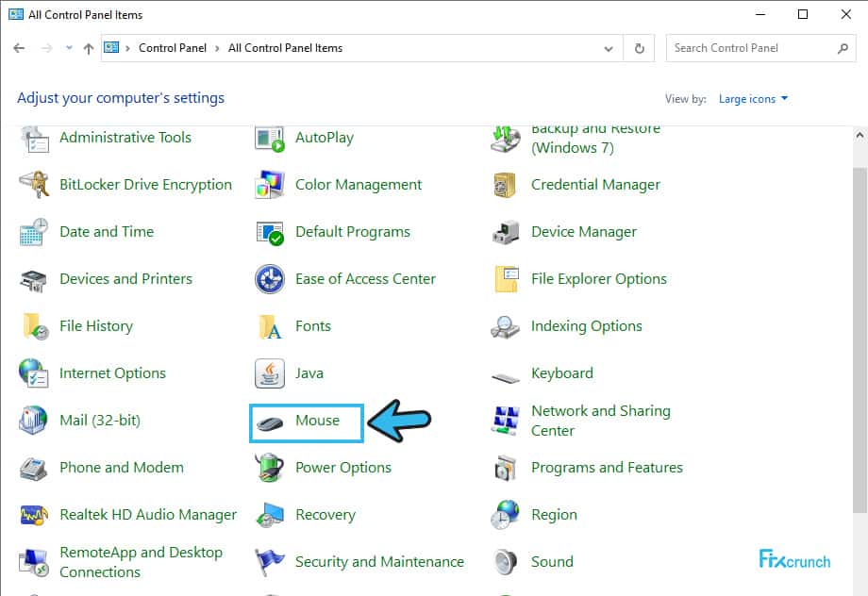Click the Color Management icon
The image size is (868, 596).
point(270,184)
